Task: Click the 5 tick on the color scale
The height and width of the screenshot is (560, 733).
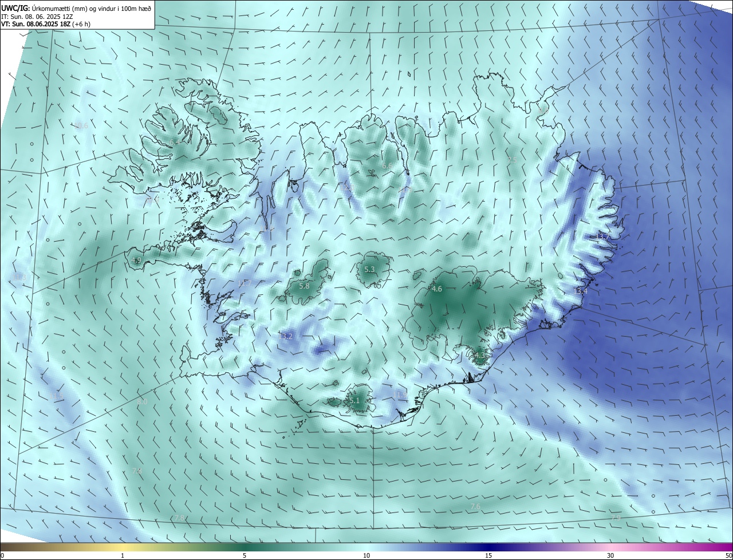Action: point(245,555)
